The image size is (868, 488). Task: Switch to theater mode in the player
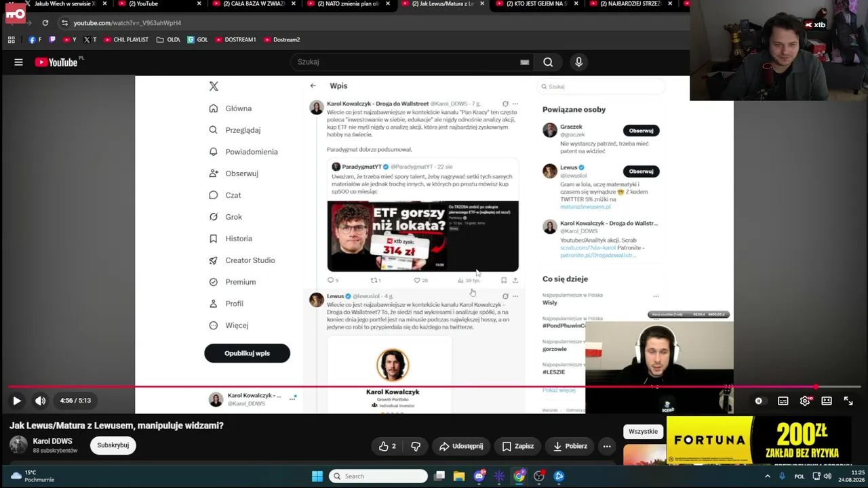click(x=827, y=401)
